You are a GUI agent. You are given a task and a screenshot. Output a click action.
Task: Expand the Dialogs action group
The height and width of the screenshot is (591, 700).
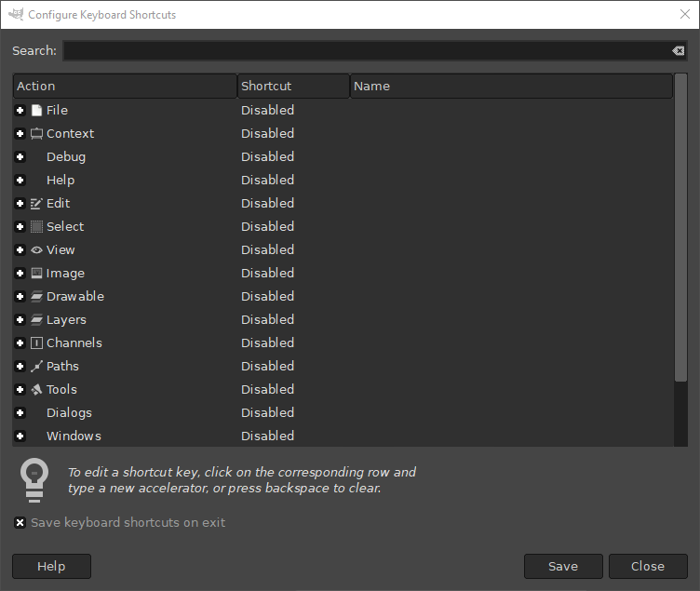pos(20,412)
